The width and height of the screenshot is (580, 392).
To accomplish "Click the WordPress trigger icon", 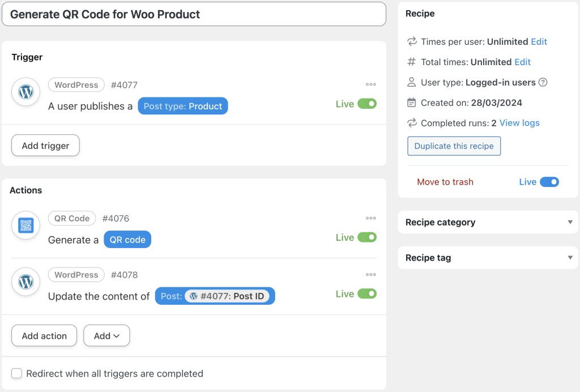I will click(25, 92).
